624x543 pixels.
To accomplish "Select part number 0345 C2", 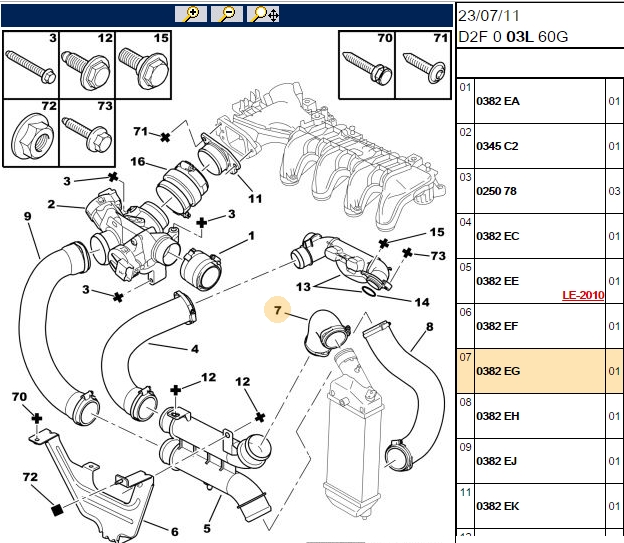I will (497, 146).
